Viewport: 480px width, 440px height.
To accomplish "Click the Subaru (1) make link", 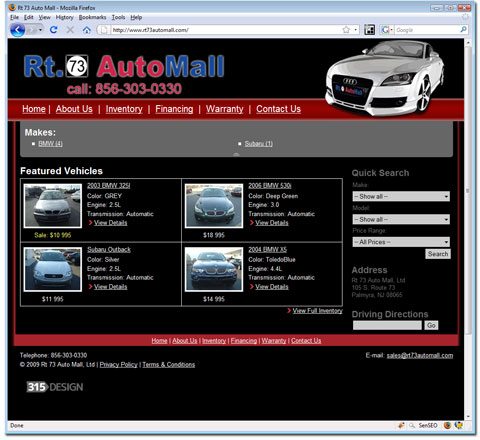I will click(259, 144).
